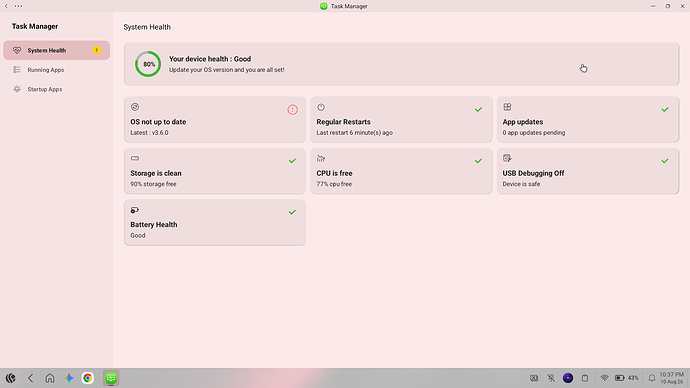This screenshot has width=690, height=388.
Task: Switch to Running Apps section
Action: tap(56, 70)
